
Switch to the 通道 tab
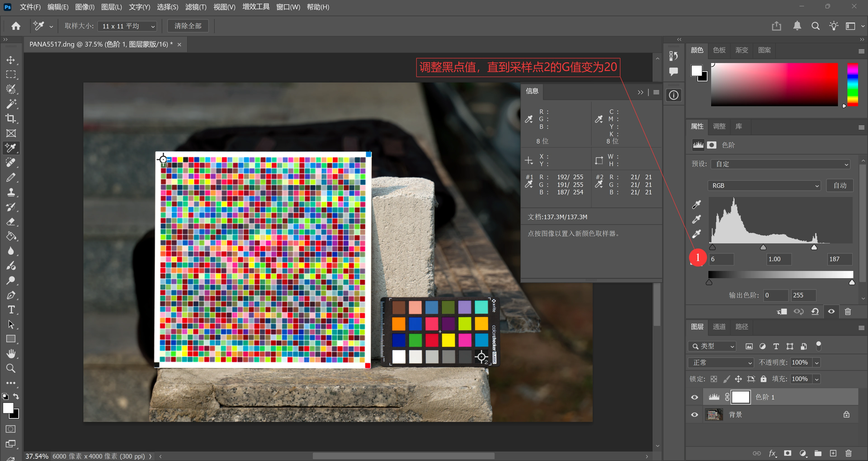point(719,327)
